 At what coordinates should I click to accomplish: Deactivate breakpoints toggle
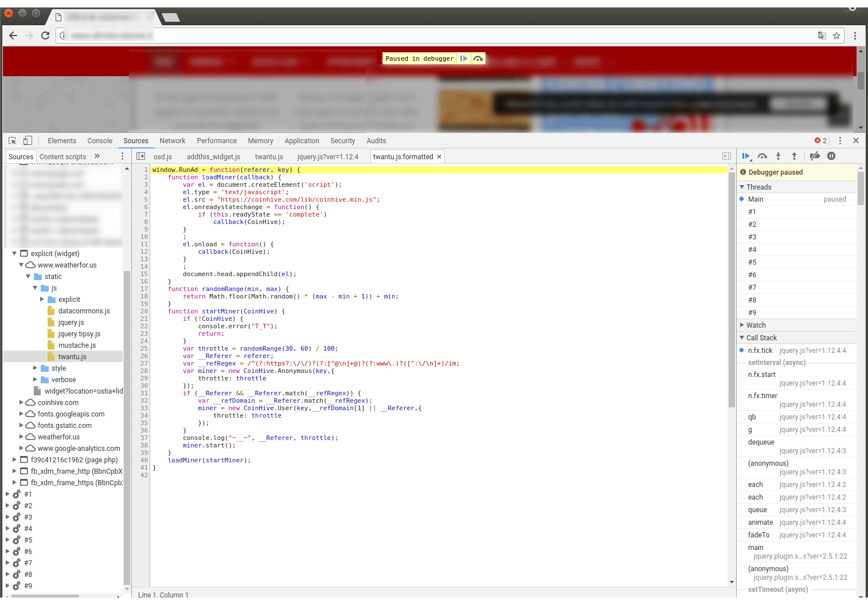click(815, 156)
